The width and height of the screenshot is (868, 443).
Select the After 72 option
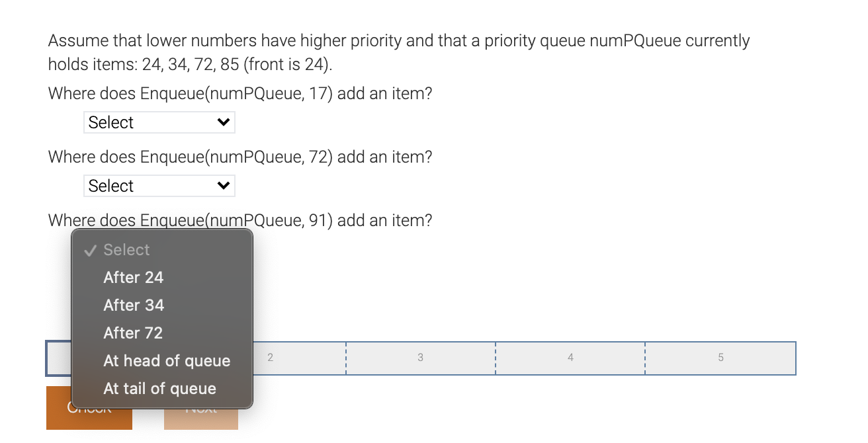pyautogui.click(x=133, y=333)
